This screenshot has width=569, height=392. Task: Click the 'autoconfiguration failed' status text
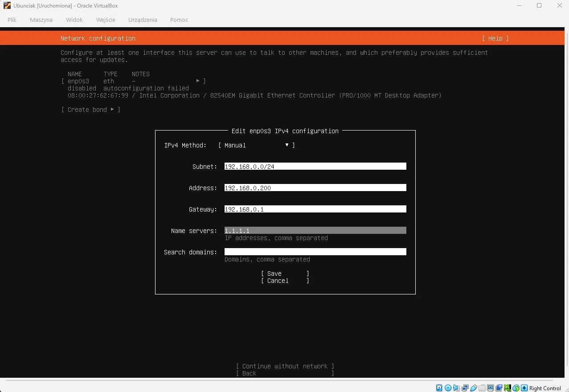[x=146, y=88]
